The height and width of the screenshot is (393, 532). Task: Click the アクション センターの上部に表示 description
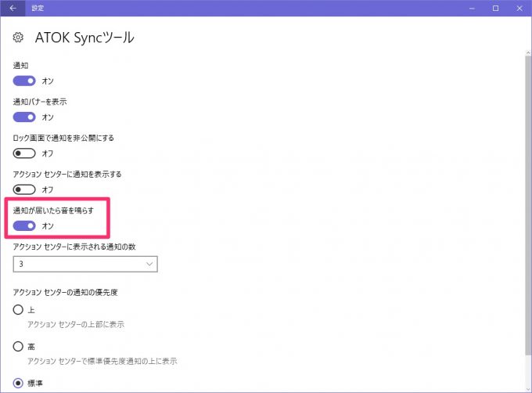76,324
